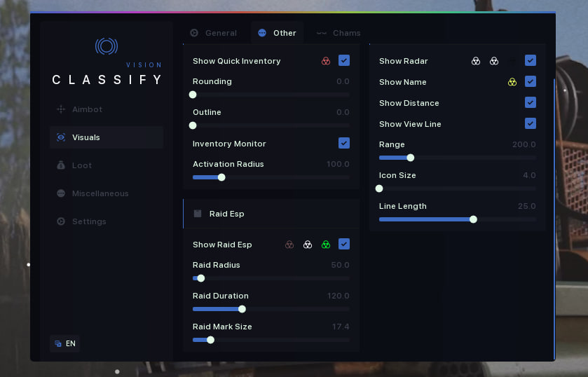Click the Raid Duration value 120.0
588x377 pixels.
tap(339, 296)
